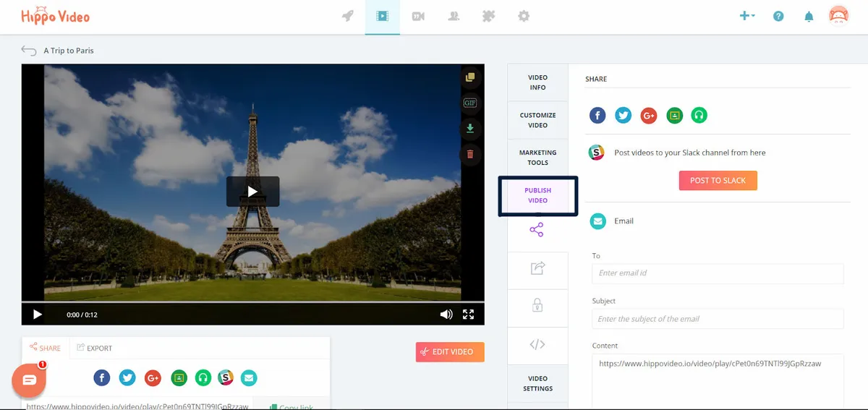Share via Twitter icon in Share panel
868x410 pixels.
pos(623,115)
